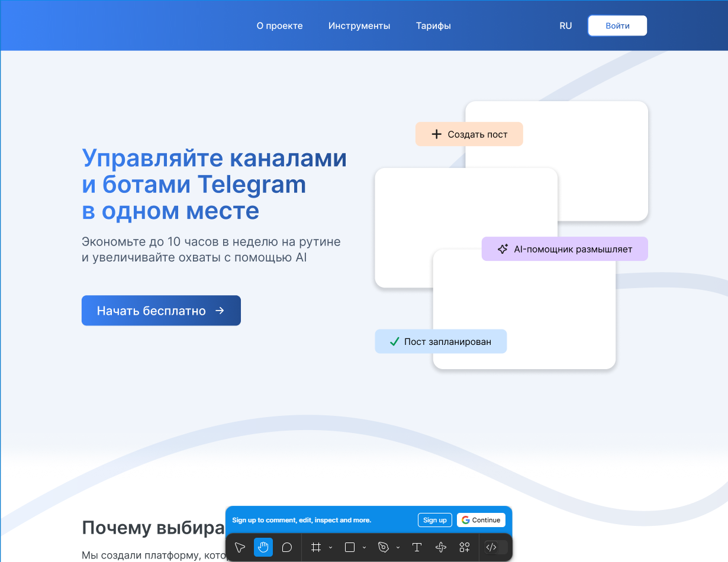728x562 pixels.
Task: Expand the shape tools dropdown arrow
Action: 364,548
